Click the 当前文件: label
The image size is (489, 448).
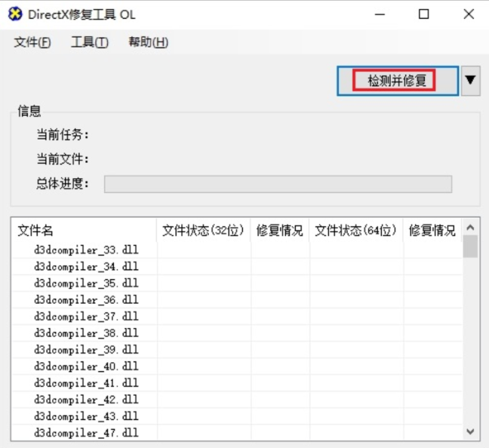click(63, 159)
